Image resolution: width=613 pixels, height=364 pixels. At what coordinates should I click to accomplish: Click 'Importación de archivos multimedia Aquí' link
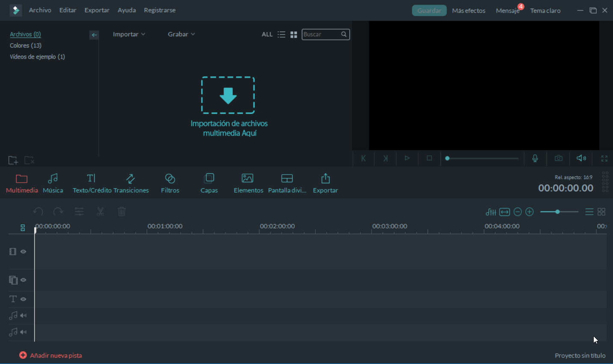tap(229, 128)
